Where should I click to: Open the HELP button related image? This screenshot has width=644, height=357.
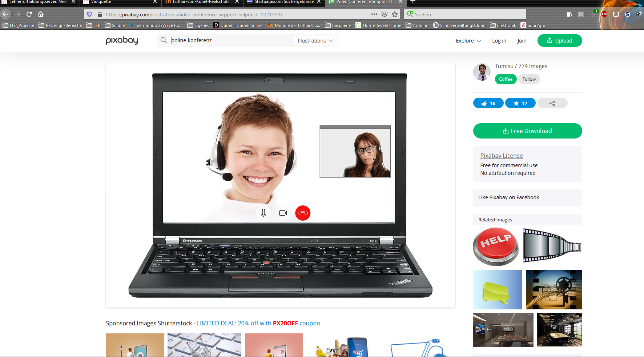click(x=496, y=246)
